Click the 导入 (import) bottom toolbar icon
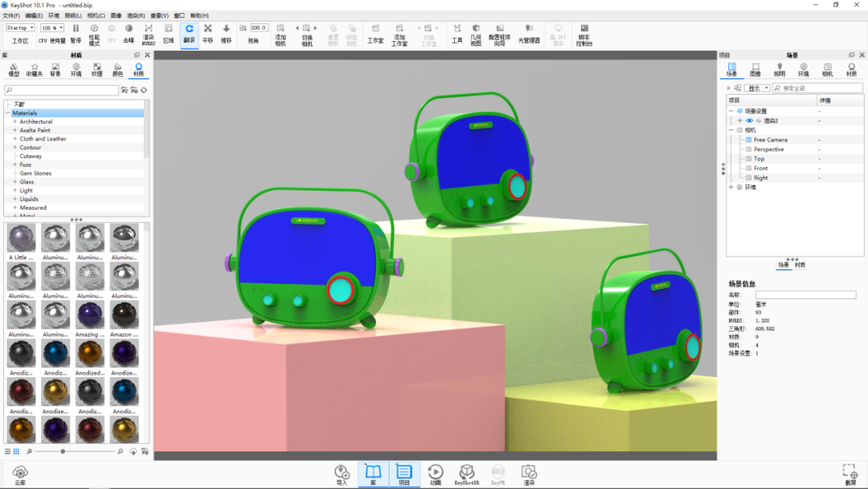This screenshot has height=489, width=868. [342, 475]
